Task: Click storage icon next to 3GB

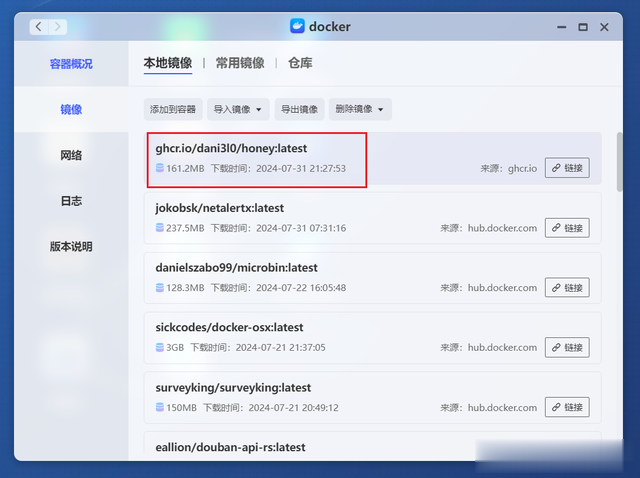Action: tap(160, 347)
